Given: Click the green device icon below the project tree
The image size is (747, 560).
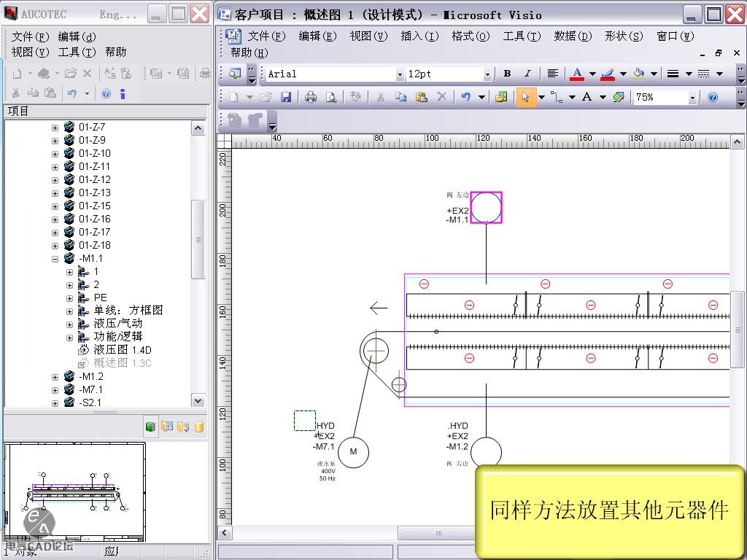Looking at the screenshot, I should (x=150, y=426).
